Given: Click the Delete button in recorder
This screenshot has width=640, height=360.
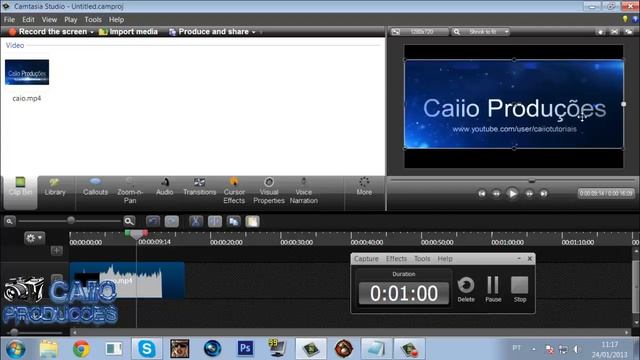Looking at the screenshot, I should [x=466, y=289].
